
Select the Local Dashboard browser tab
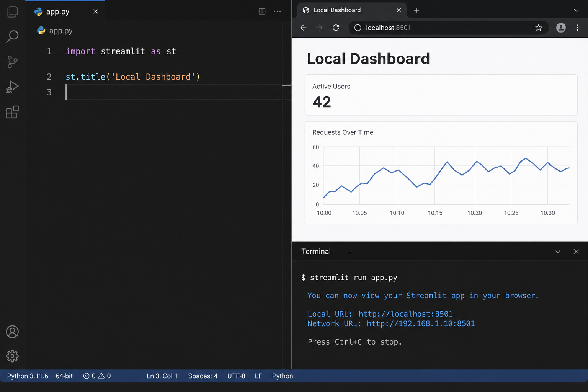352,10
